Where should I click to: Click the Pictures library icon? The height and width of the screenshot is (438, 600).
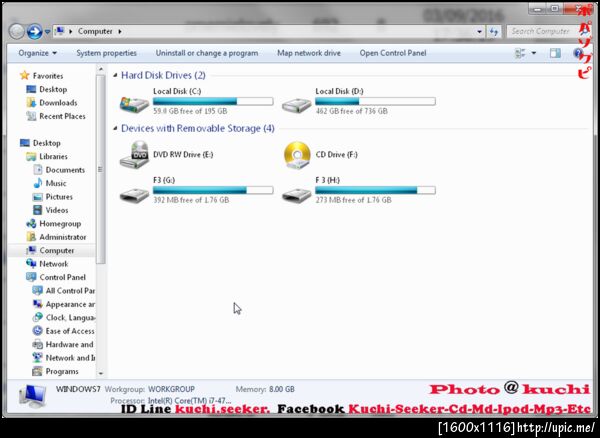(38, 197)
